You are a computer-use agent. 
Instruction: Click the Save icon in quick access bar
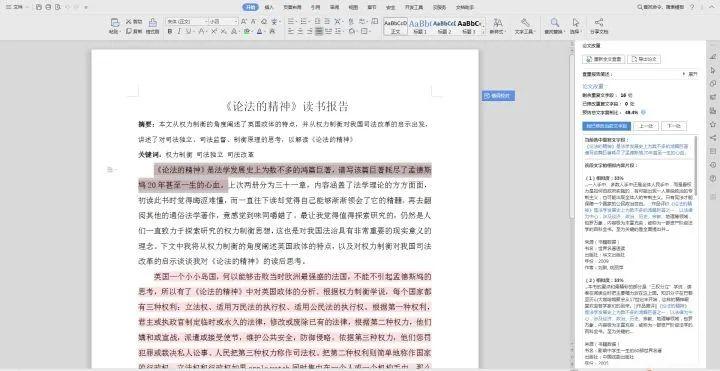(x=39, y=7)
